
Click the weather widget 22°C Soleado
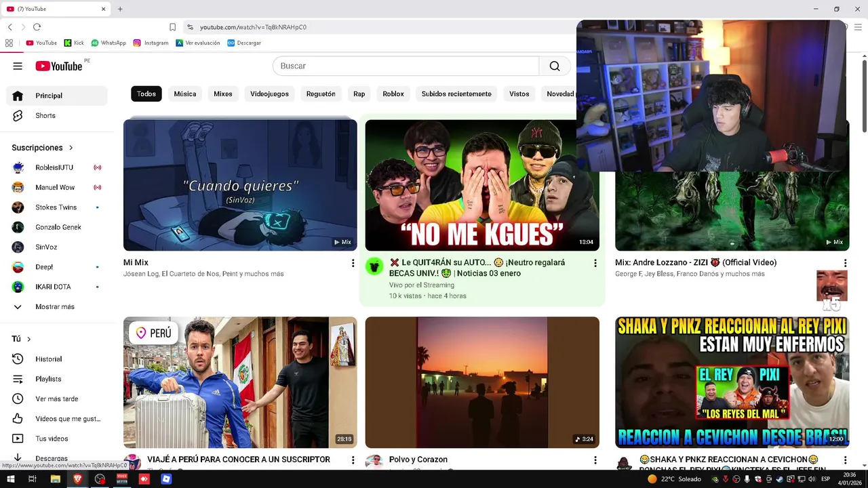coord(674,479)
